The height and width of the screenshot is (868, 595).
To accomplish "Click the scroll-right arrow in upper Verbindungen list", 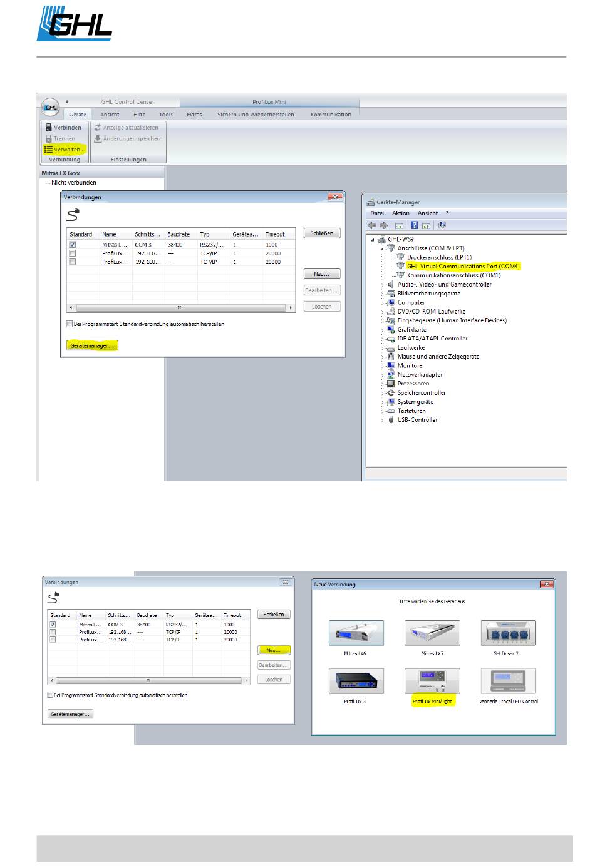I will click(291, 308).
